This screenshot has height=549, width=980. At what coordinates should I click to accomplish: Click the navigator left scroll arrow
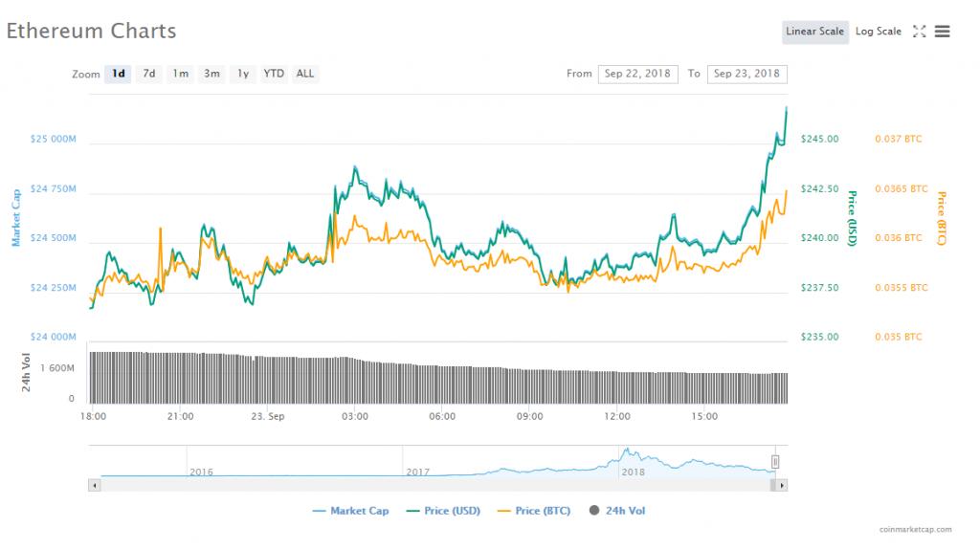(94, 485)
